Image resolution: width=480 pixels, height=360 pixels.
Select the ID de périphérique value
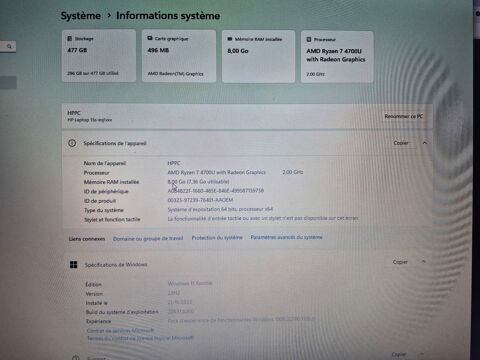[216, 191]
